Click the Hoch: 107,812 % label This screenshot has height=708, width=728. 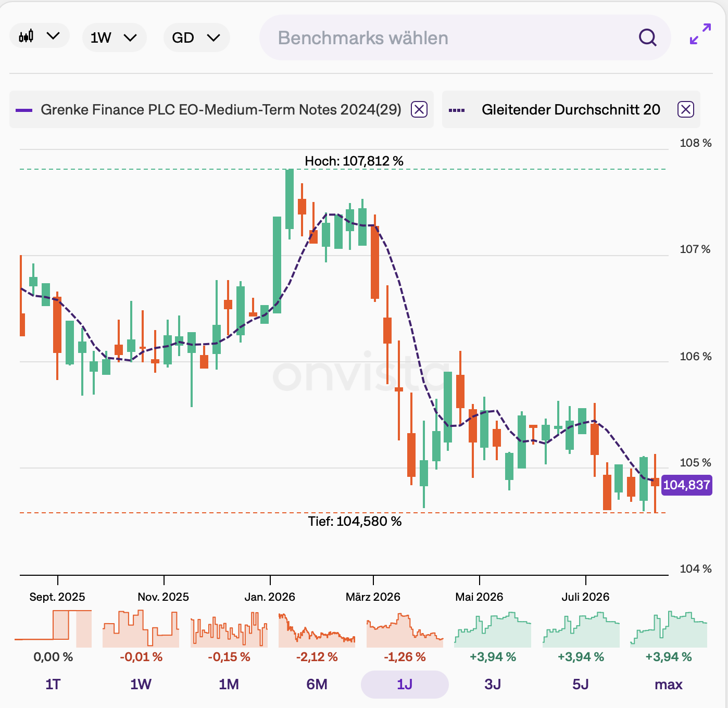354,161
